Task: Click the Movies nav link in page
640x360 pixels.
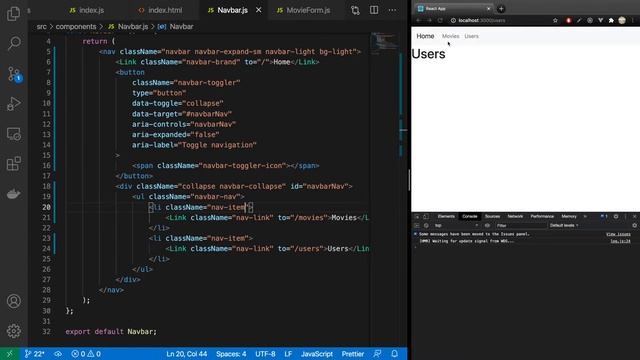Action: (x=451, y=36)
